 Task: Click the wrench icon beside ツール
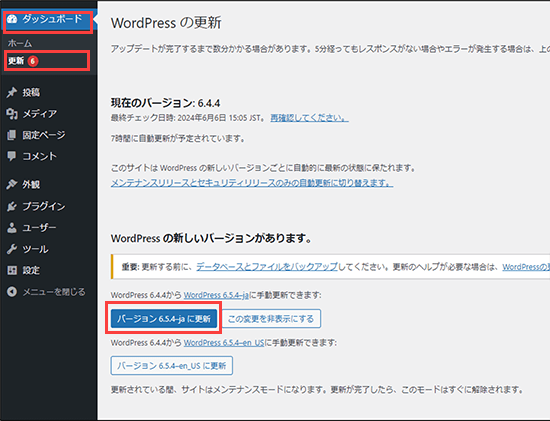[12, 249]
